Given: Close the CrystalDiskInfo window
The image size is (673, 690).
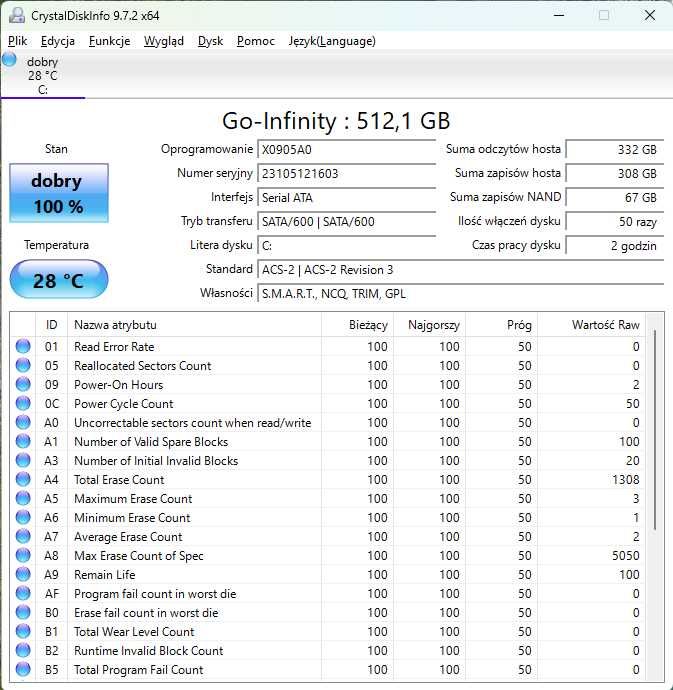Looking at the screenshot, I should 650,15.
